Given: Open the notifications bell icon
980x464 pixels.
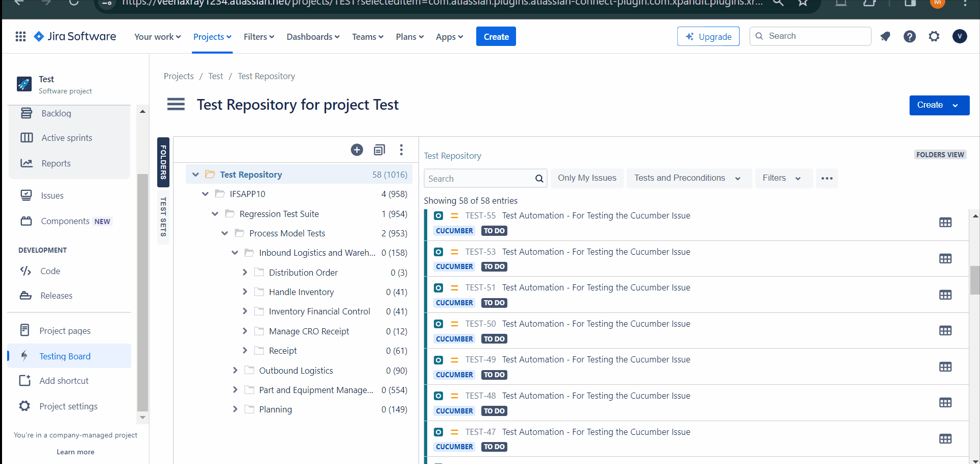Looking at the screenshot, I should tap(885, 36).
